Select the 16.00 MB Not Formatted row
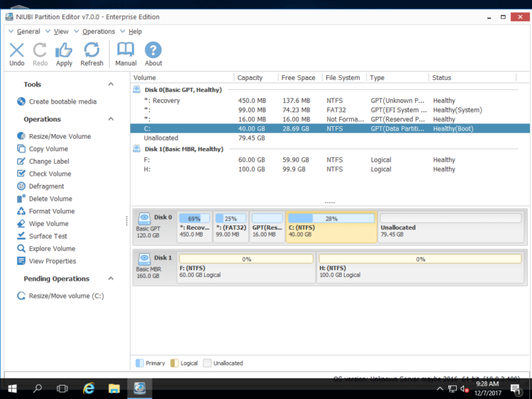532x399 pixels. (x=330, y=119)
